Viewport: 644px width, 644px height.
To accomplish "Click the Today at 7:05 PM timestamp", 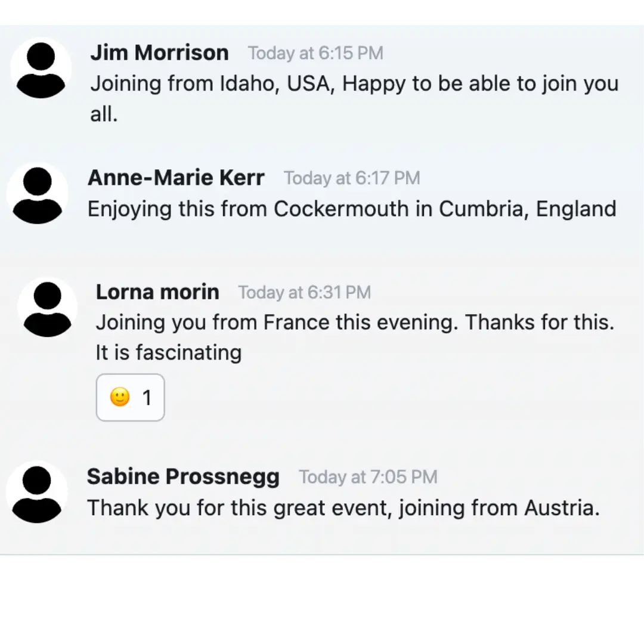I will [x=368, y=477].
